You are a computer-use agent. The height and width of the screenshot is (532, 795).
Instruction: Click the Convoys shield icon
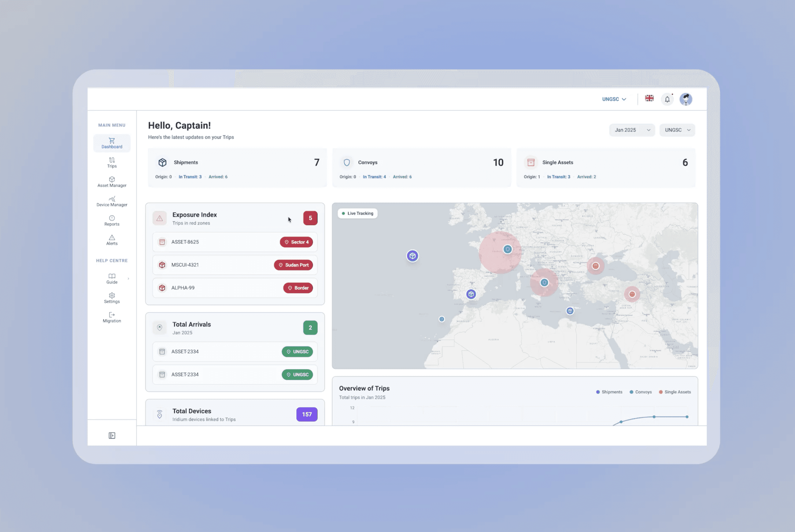pos(346,163)
